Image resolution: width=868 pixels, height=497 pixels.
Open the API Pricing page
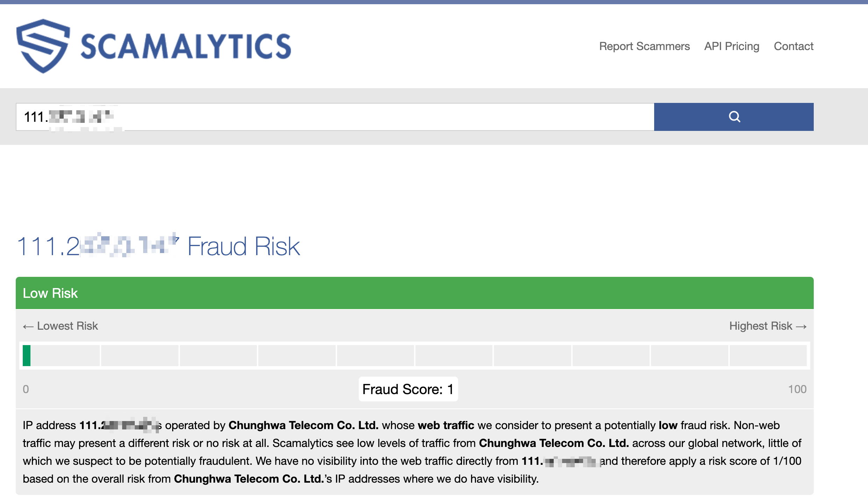[x=731, y=46]
